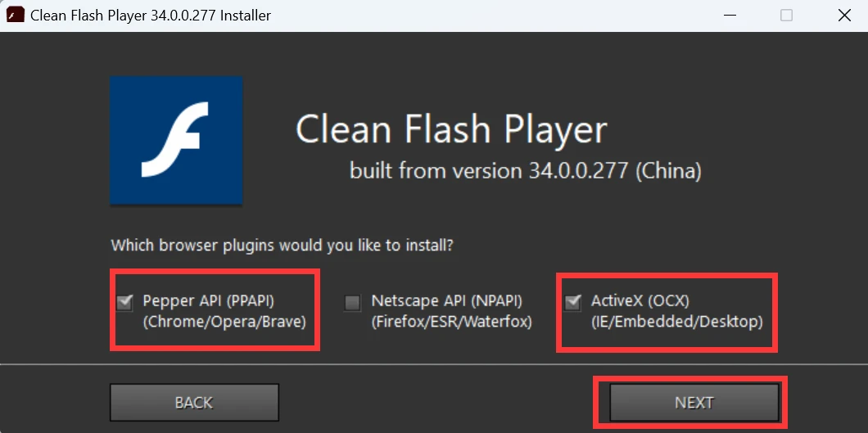
Task: Click the "(IE/Embedded/Desktop)" description line
Action: [x=676, y=322]
